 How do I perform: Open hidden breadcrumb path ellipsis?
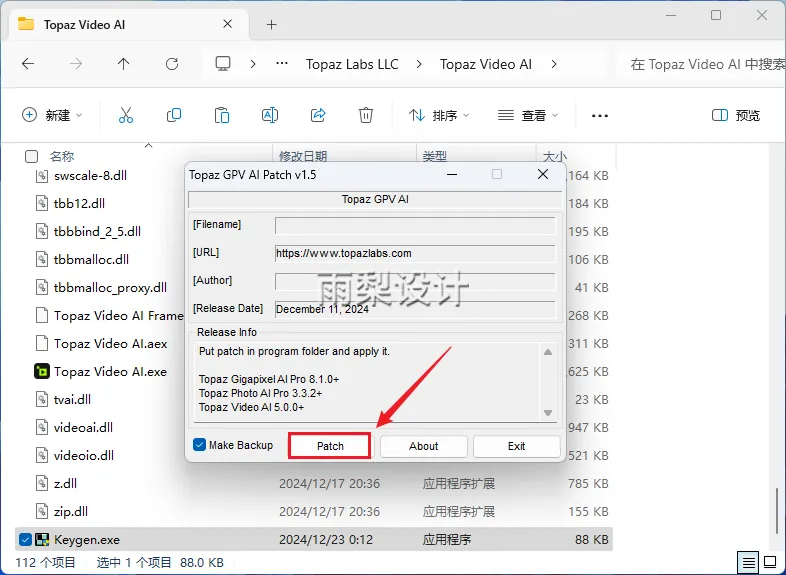coord(282,64)
